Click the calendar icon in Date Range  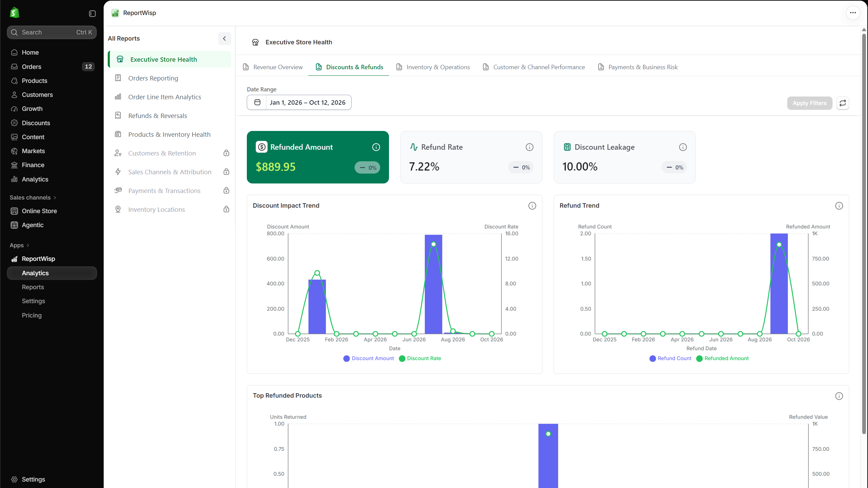point(257,102)
